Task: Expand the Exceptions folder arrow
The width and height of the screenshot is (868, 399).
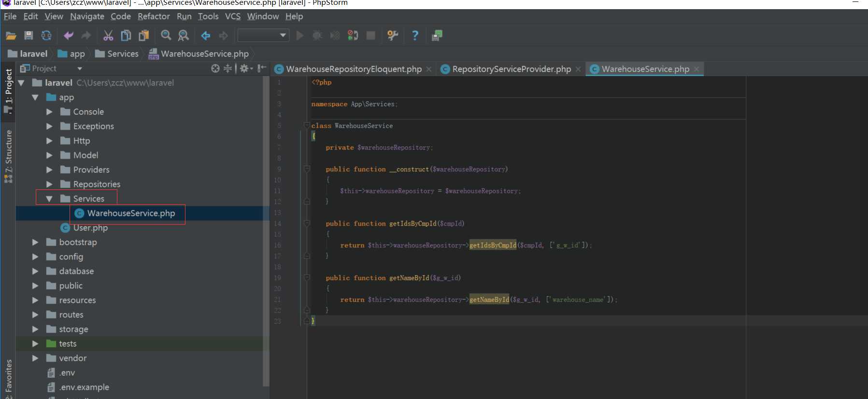Action: click(x=49, y=127)
